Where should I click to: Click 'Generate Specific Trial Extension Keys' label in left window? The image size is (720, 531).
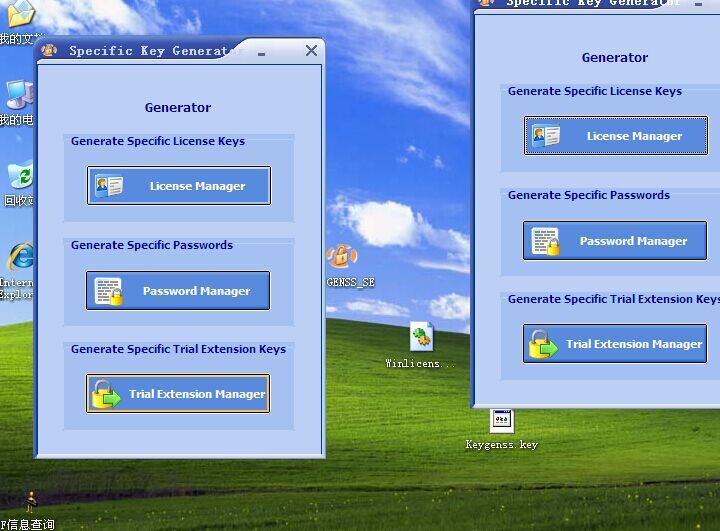click(178, 349)
